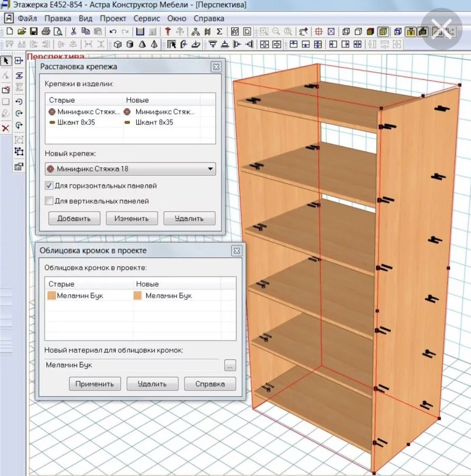Click the Open folder icon in toolbar
Image resolution: width=471 pixels, height=476 pixels.
(x=21, y=32)
